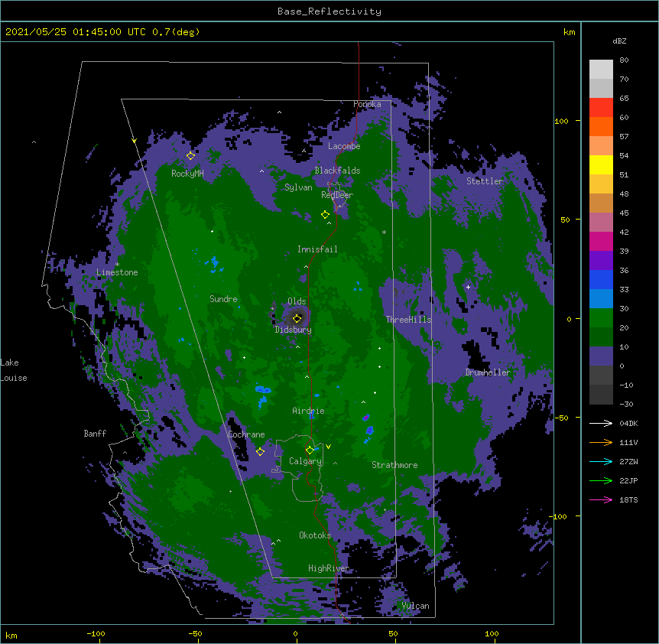Click the Lake Louise label
The image size is (659, 644).
14,370
